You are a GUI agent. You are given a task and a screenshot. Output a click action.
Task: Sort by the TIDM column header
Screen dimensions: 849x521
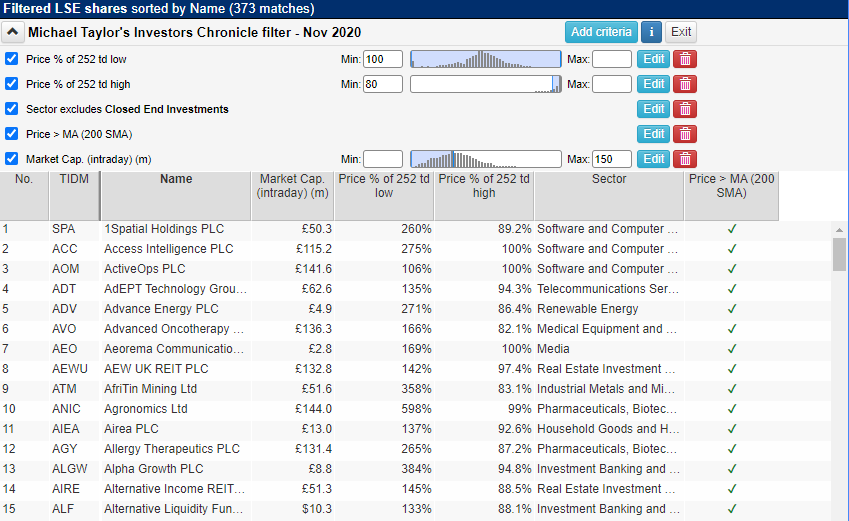pos(74,196)
